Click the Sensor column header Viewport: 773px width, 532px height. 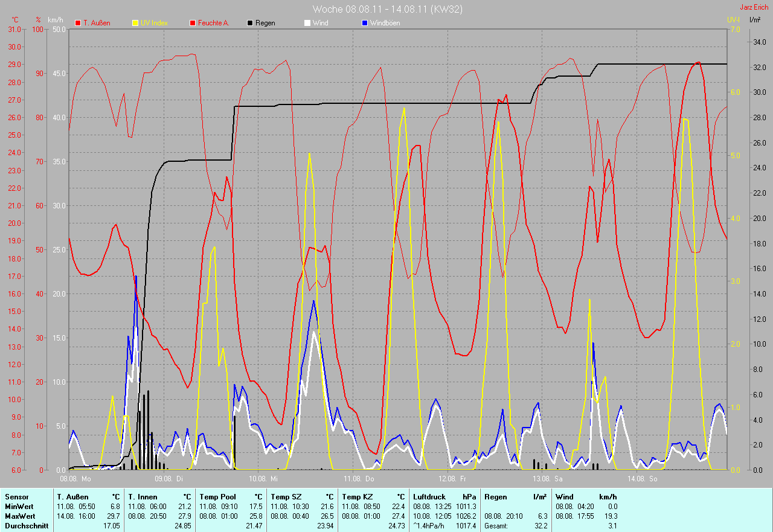(16, 496)
